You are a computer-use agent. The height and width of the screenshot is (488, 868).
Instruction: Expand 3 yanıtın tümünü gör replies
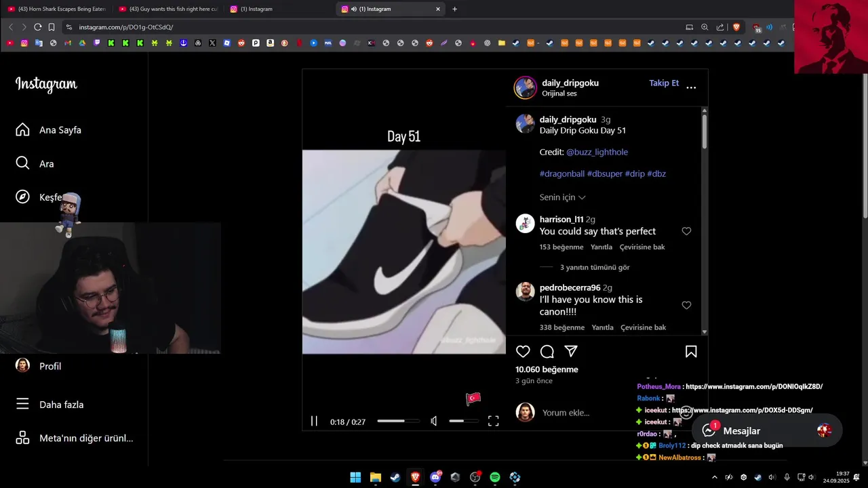(x=595, y=267)
